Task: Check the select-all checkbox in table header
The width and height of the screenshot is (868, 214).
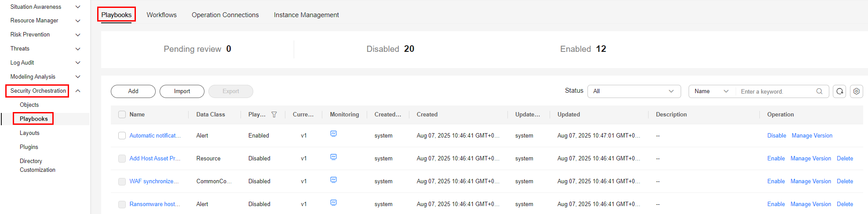Action: pyautogui.click(x=122, y=115)
